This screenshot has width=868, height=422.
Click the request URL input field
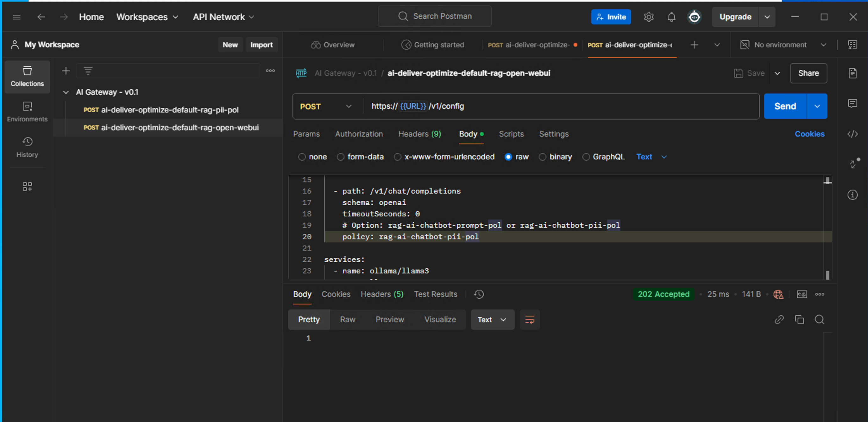click(x=573, y=106)
